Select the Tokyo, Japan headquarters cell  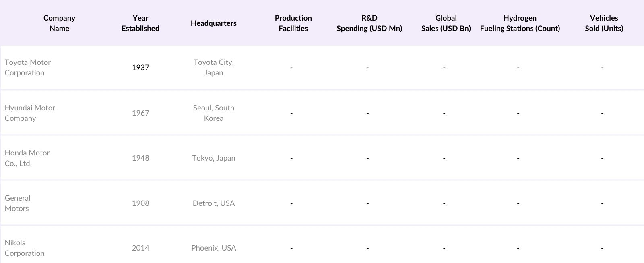[x=213, y=158]
